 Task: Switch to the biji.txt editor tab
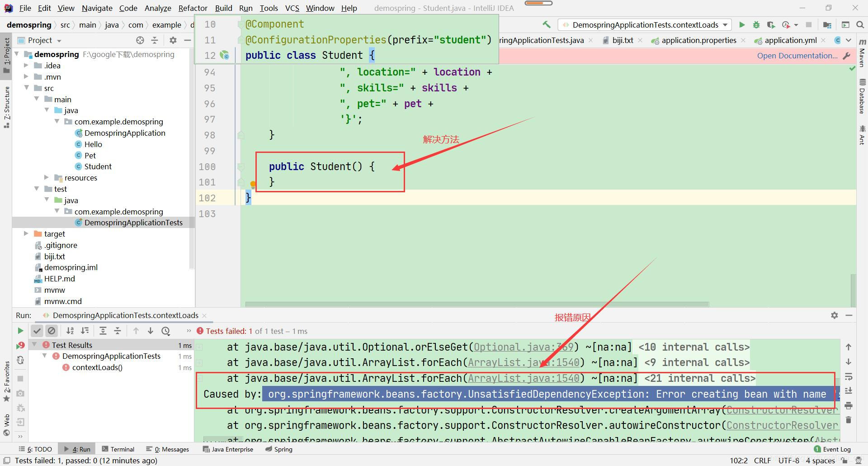(x=622, y=40)
